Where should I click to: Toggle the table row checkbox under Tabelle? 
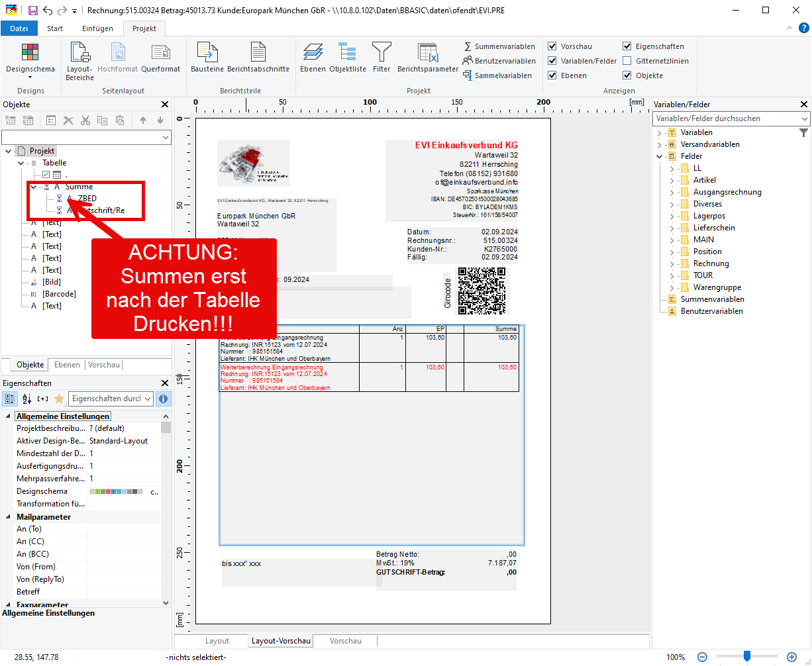point(46,175)
